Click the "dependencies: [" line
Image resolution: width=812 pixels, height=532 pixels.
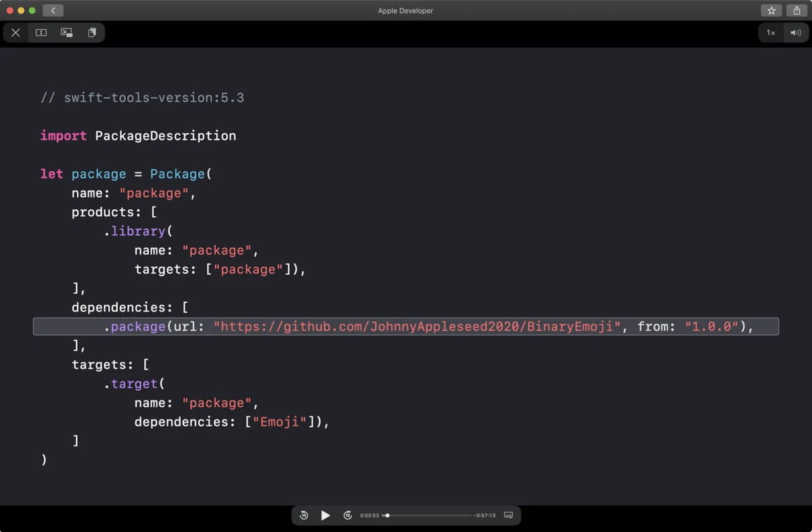[130, 307]
